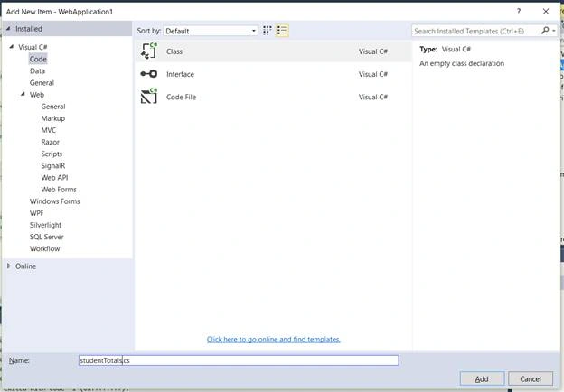Collapse the Visual C# node arrow
This screenshot has height=392, width=564.
[12, 47]
